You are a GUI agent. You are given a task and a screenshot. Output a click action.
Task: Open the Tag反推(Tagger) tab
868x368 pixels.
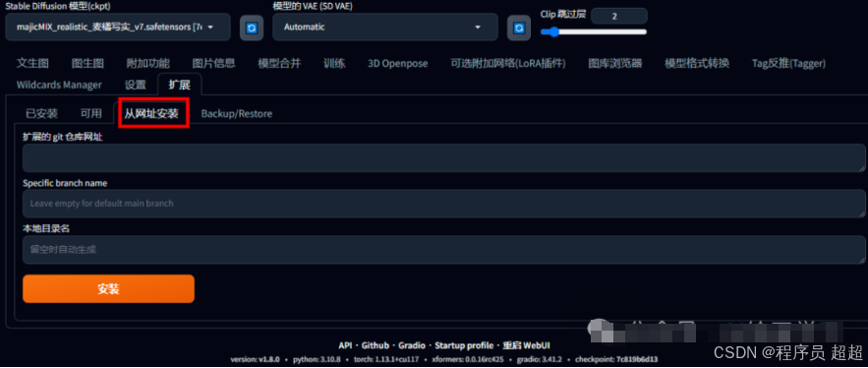tap(788, 63)
